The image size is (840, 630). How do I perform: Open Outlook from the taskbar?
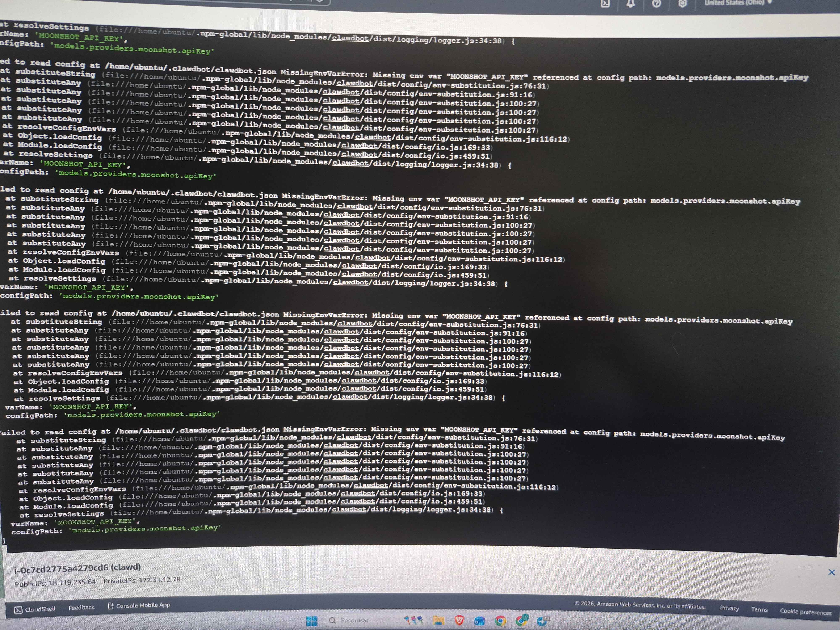[x=480, y=621]
